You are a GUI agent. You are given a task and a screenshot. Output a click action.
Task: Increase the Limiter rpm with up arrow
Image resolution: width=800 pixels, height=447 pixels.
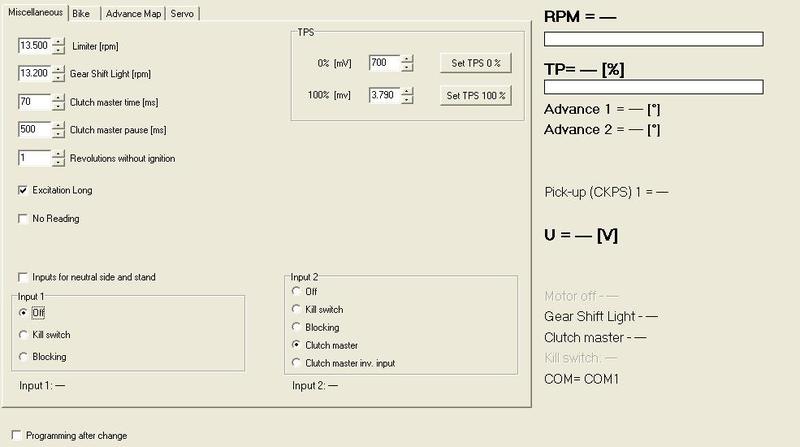pyautogui.click(x=58, y=42)
